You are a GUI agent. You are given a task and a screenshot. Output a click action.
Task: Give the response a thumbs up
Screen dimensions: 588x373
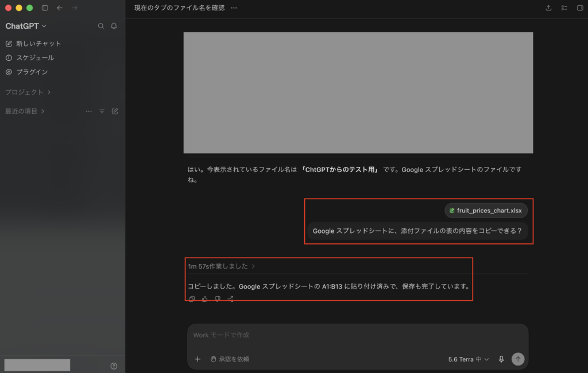click(205, 299)
